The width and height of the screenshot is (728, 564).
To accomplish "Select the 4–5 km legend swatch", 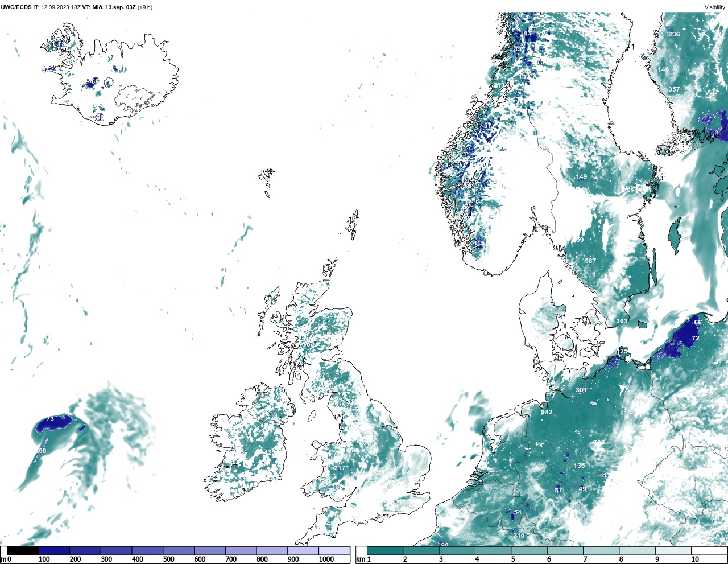I will pos(493,551).
